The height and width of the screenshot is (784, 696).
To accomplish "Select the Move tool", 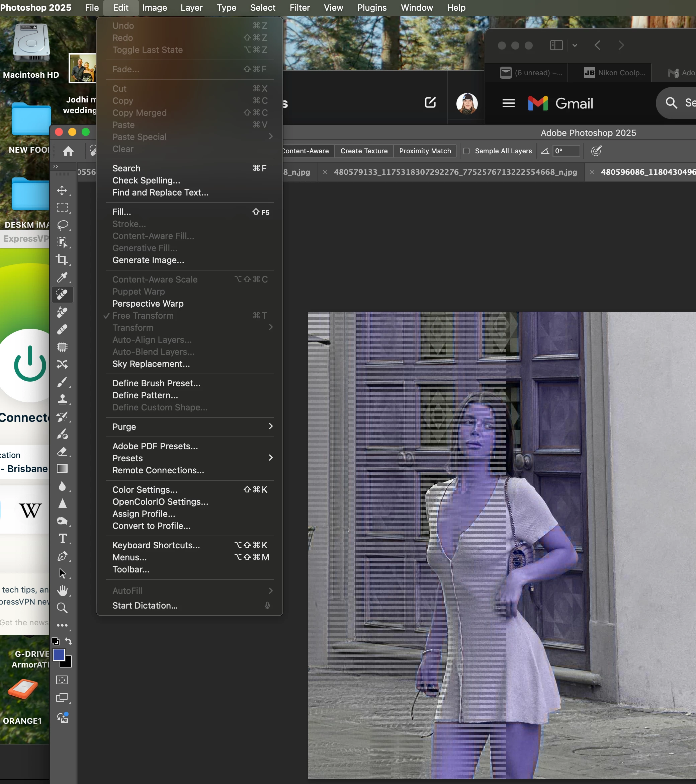I will pos(62,190).
